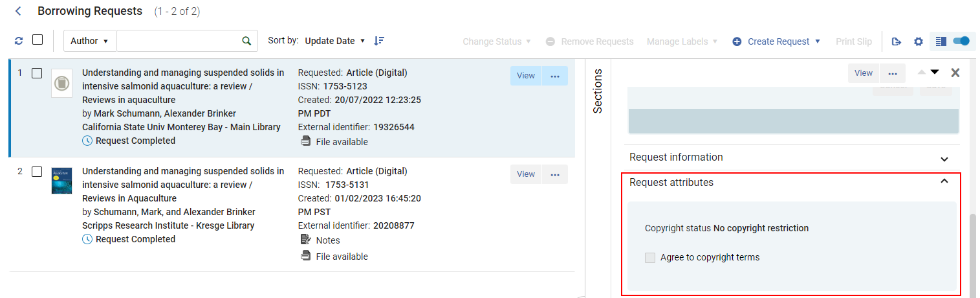
Task: Click View button for first request
Action: tap(525, 76)
